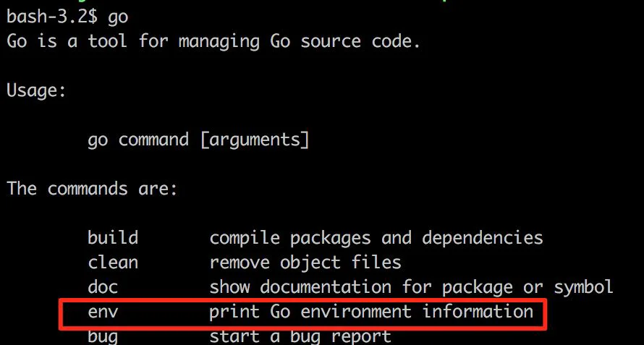Click the word 'environment' in red box

(x=356, y=312)
